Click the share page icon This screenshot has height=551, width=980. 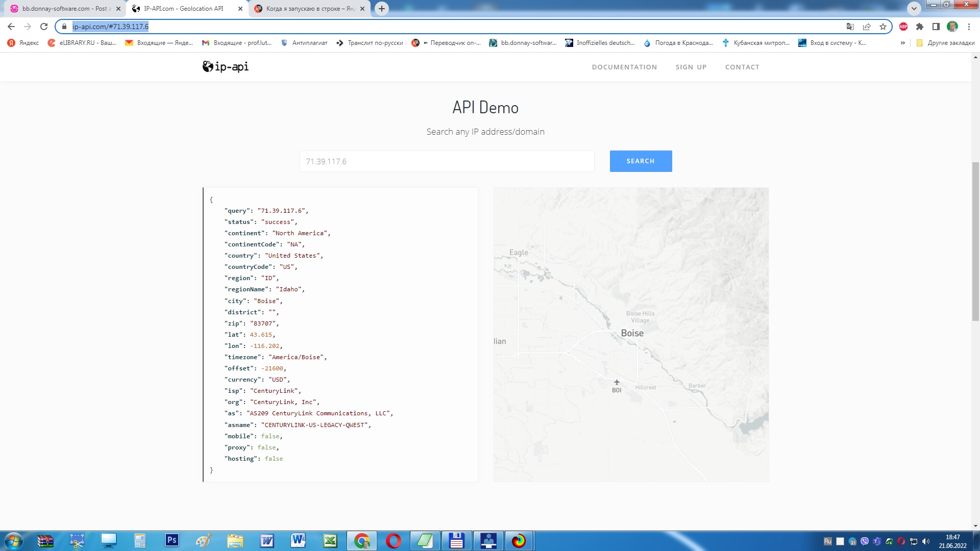tap(867, 27)
